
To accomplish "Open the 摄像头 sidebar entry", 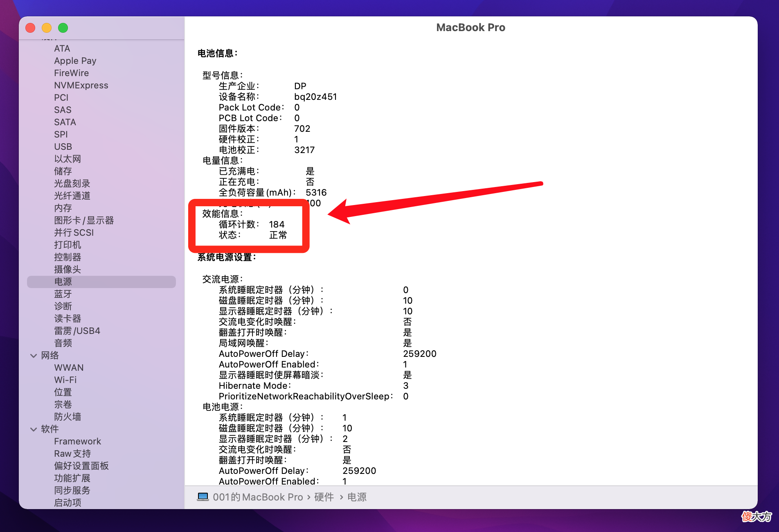I will pos(68,269).
